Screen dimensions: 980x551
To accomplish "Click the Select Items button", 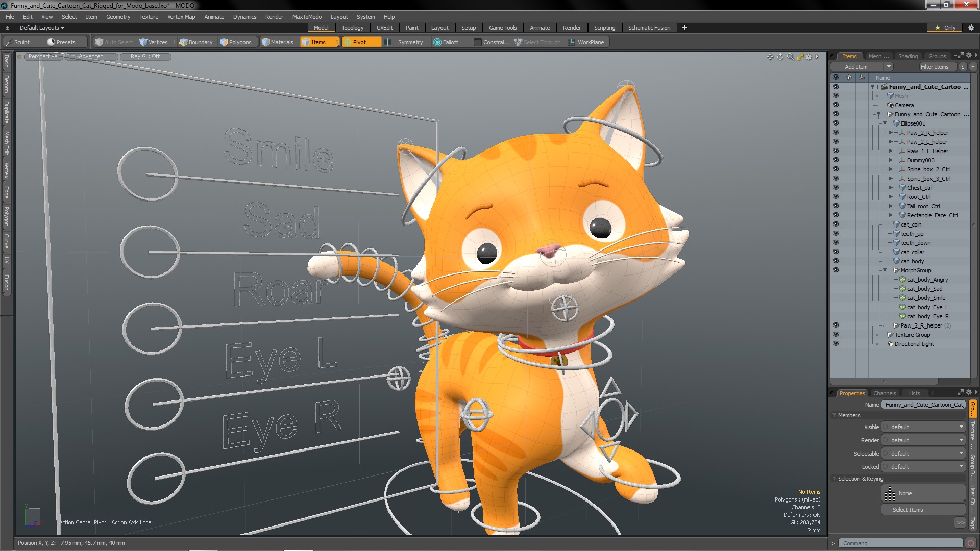I will pos(923,510).
